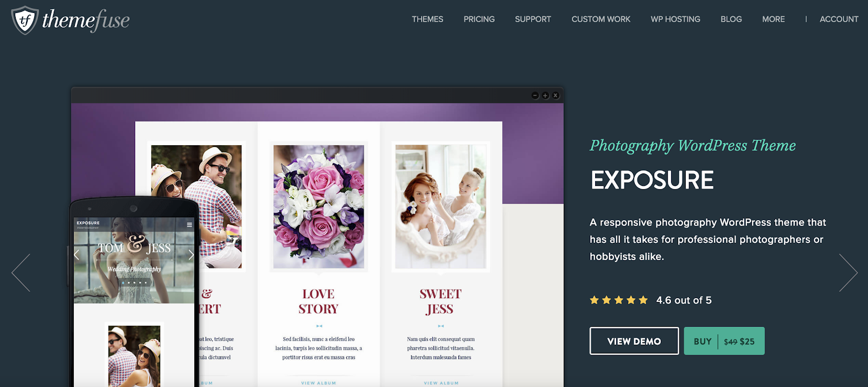Click the x icon on the mockup window
Screen dimensions: 868x387
click(556, 95)
